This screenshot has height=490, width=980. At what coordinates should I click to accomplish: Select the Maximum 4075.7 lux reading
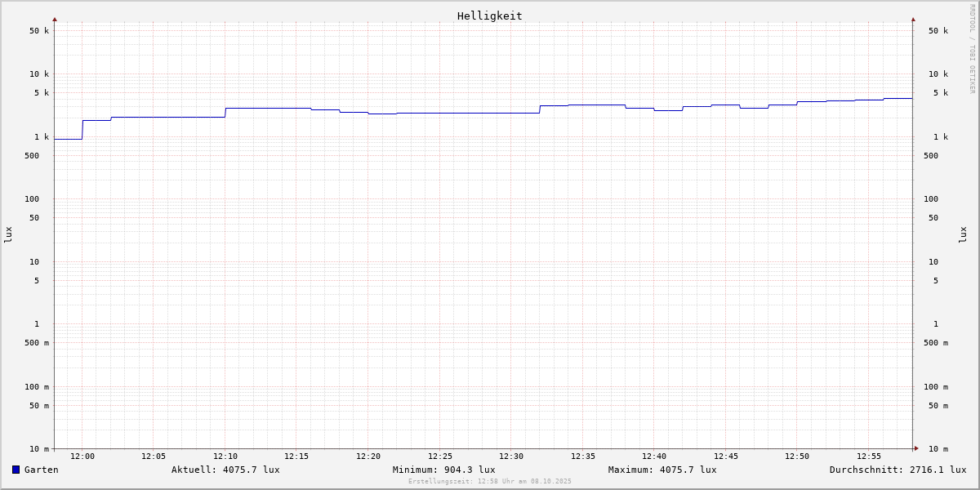tap(662, 470)
